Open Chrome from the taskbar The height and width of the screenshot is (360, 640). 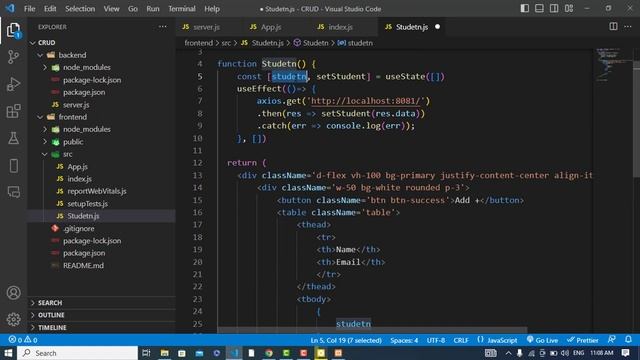click(269, 353)
